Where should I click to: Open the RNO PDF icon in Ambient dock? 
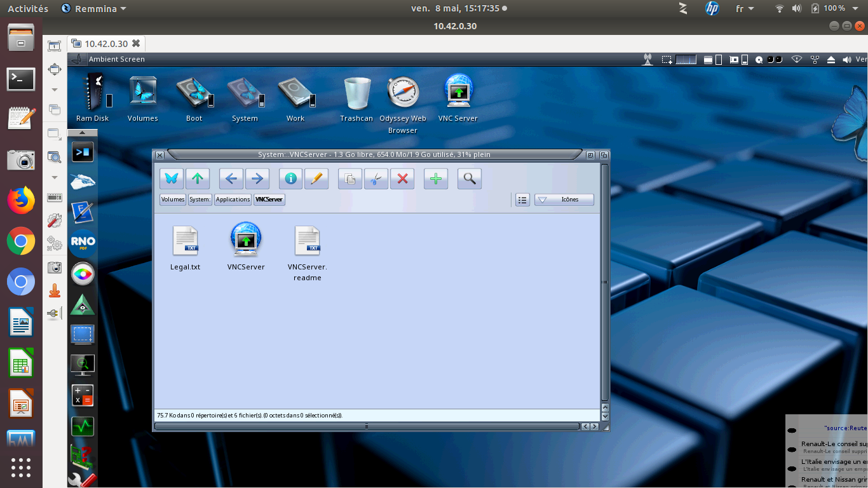pyautogui.click(x=83, y=242)
